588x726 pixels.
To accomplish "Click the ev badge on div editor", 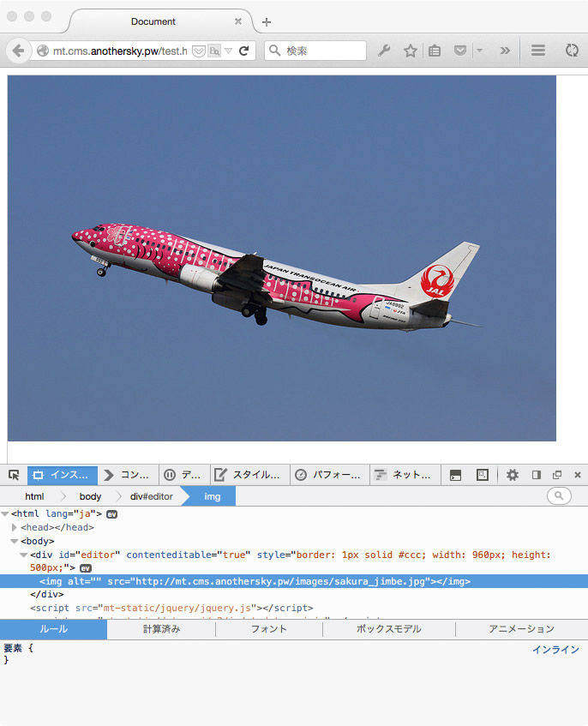I will (86, 568).
